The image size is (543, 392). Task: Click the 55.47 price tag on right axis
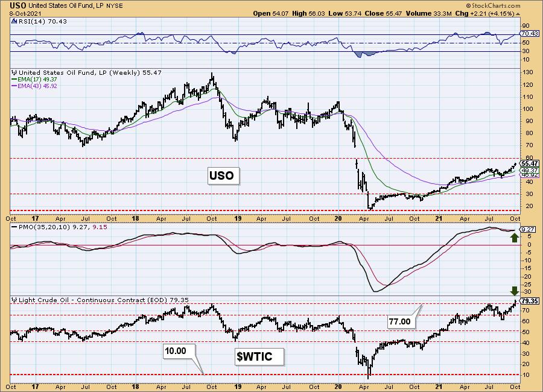click(530, 163)
